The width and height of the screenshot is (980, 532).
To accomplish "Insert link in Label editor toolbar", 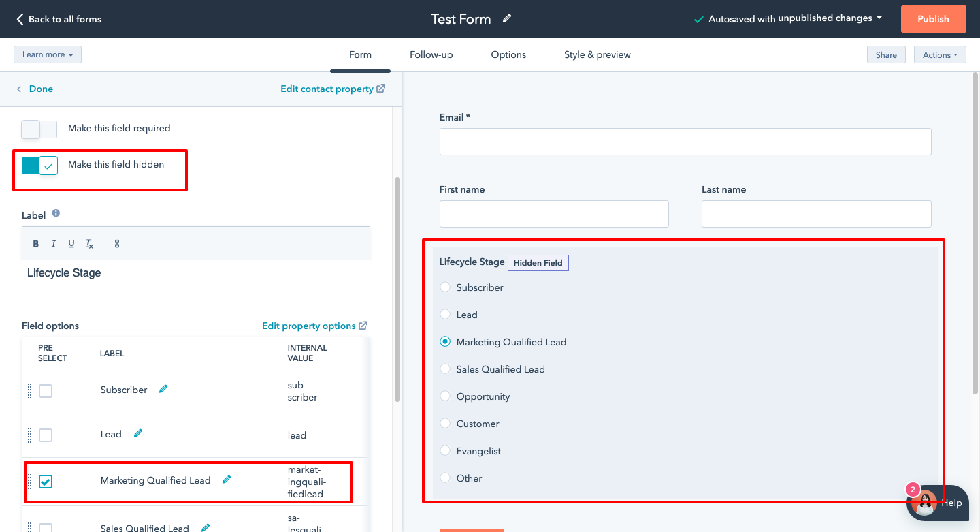I will tap(117, 244).
